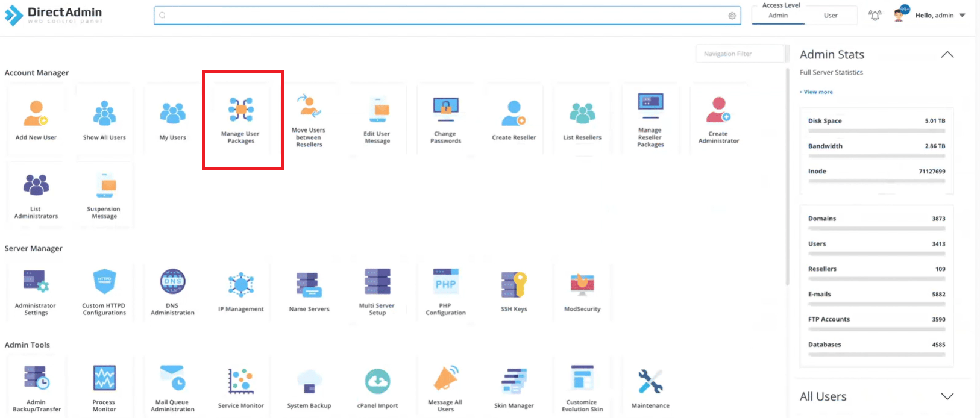Switch to User access level tab
The image size is (980, 418).
(831, 16)
